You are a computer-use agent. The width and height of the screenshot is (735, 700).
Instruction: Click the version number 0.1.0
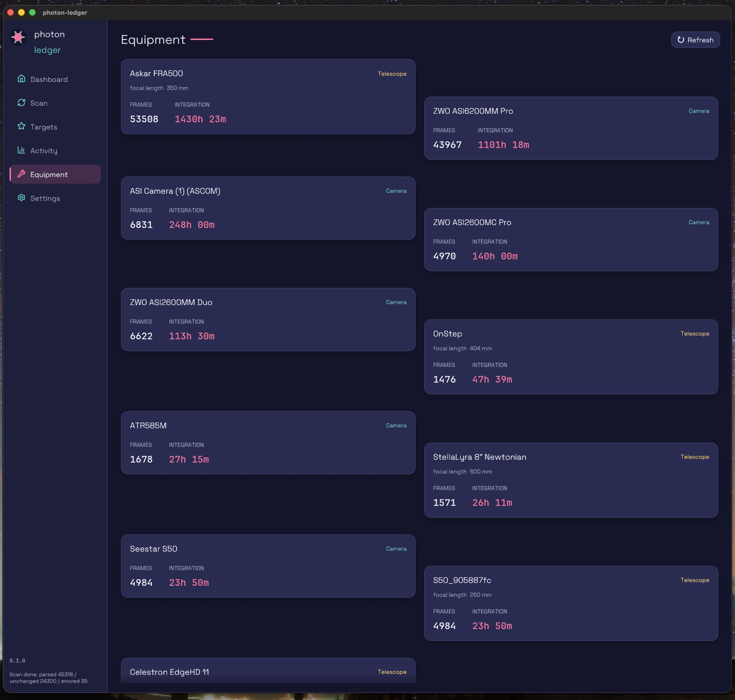(x=17, y=661)
